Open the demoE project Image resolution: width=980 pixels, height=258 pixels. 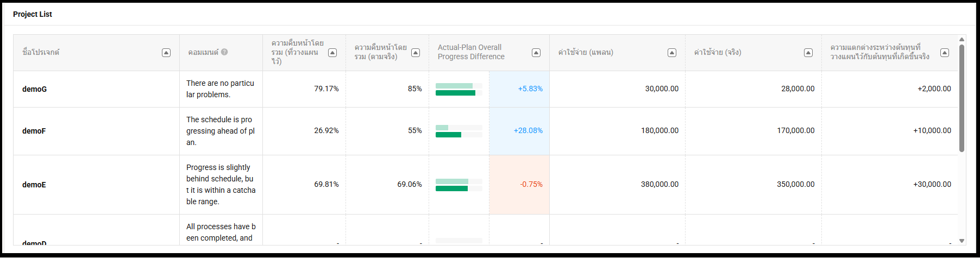coord(34,185)
